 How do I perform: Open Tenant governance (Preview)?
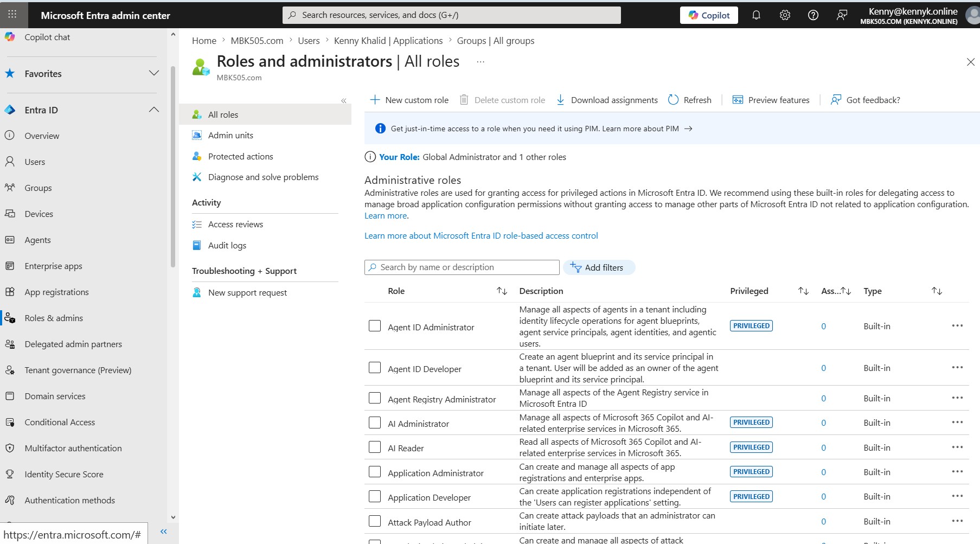(78, 370)
